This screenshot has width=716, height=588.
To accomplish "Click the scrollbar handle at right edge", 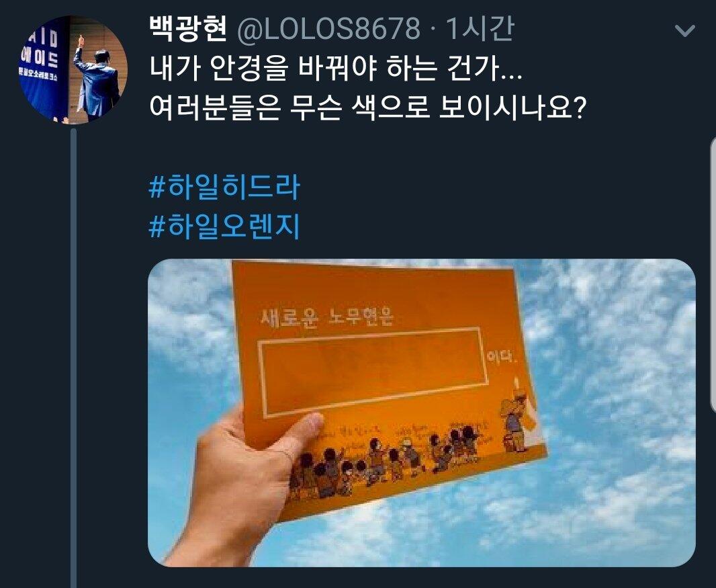I will coord(713,274).
